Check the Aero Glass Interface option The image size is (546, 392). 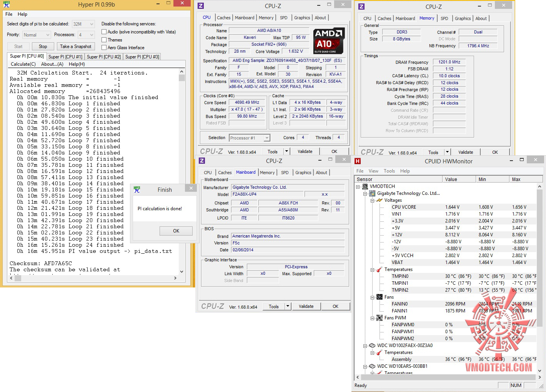tap(104, 48)
